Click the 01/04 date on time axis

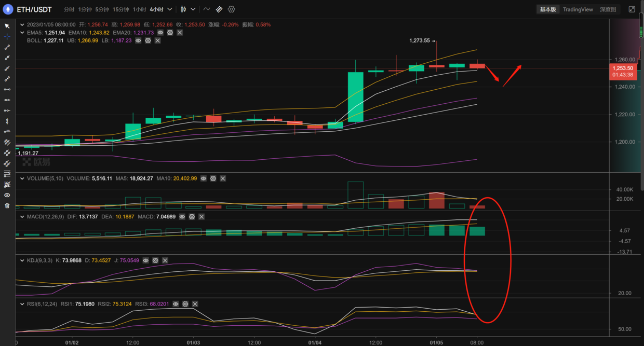(315, 342)
